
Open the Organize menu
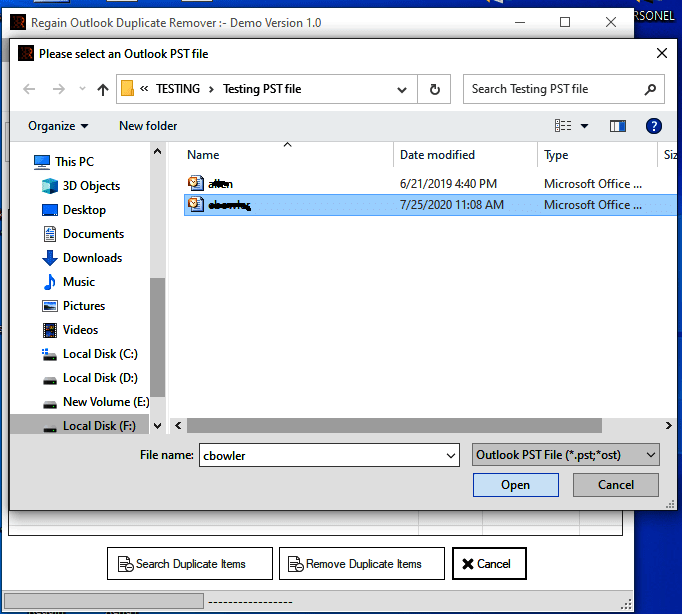coord(58,126)
